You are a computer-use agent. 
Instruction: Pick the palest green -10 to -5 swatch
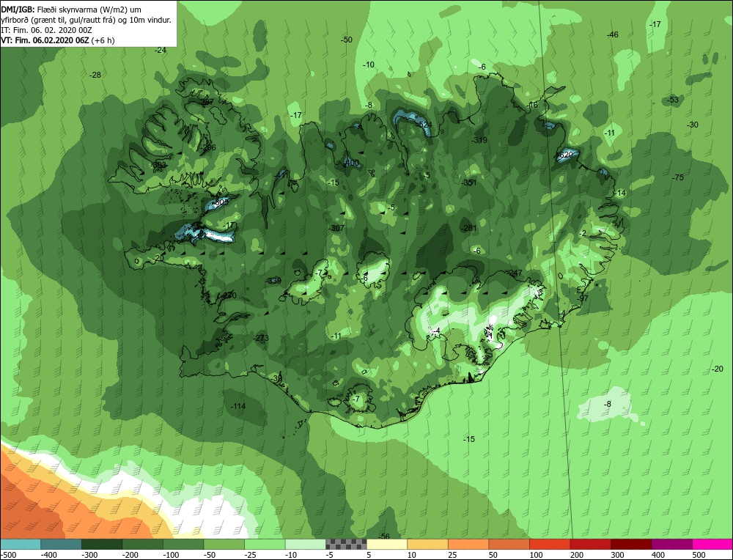click(x=305, y=544)
